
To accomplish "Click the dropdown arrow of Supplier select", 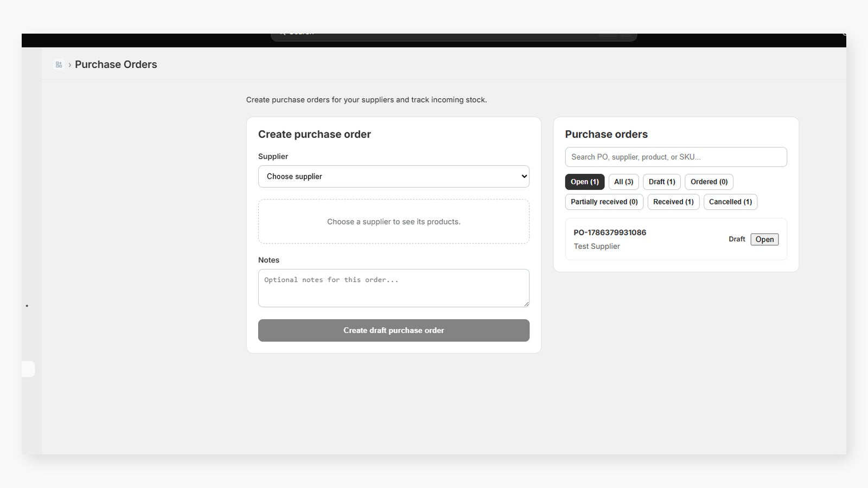I will [x=524, y=176].
